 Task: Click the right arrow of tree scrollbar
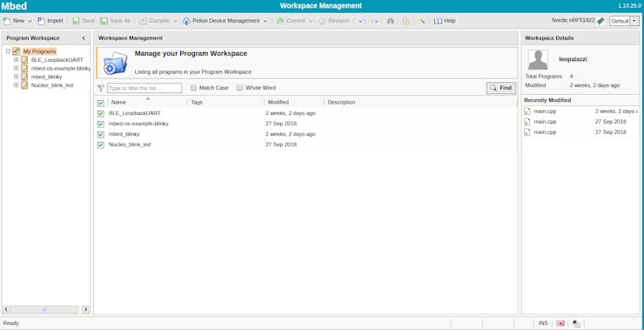point(85,309)
